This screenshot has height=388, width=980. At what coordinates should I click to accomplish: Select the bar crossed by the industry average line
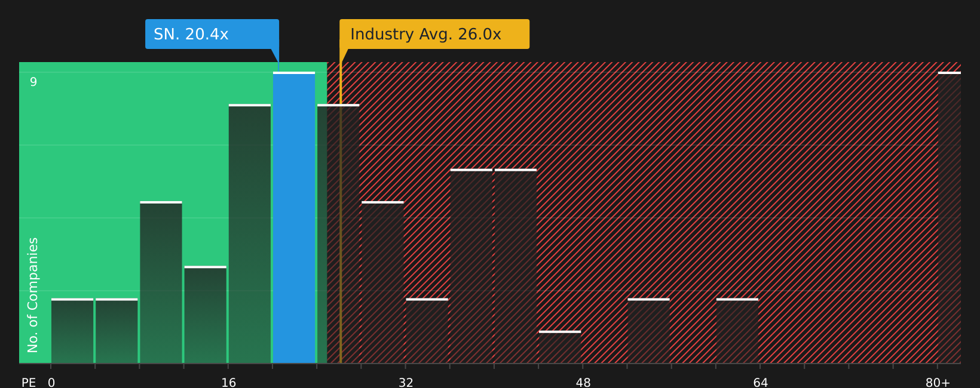point(338,234)
